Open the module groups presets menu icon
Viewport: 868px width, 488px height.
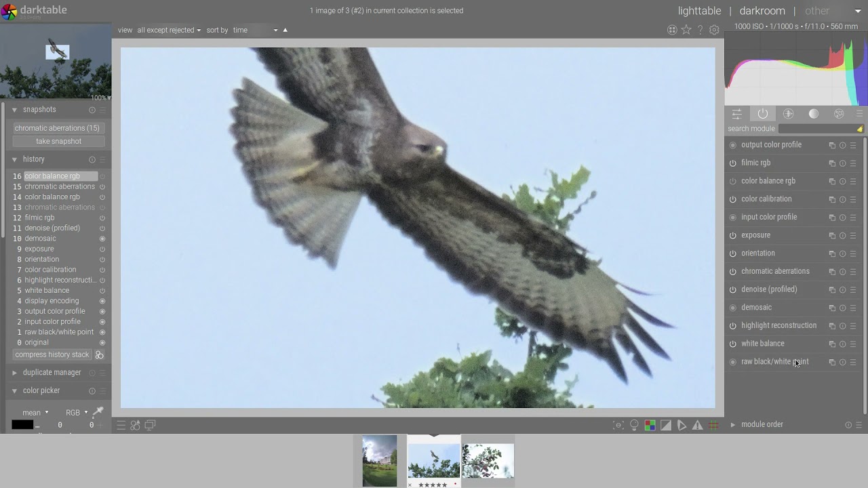pyautogui.click(x=859, y=114)
